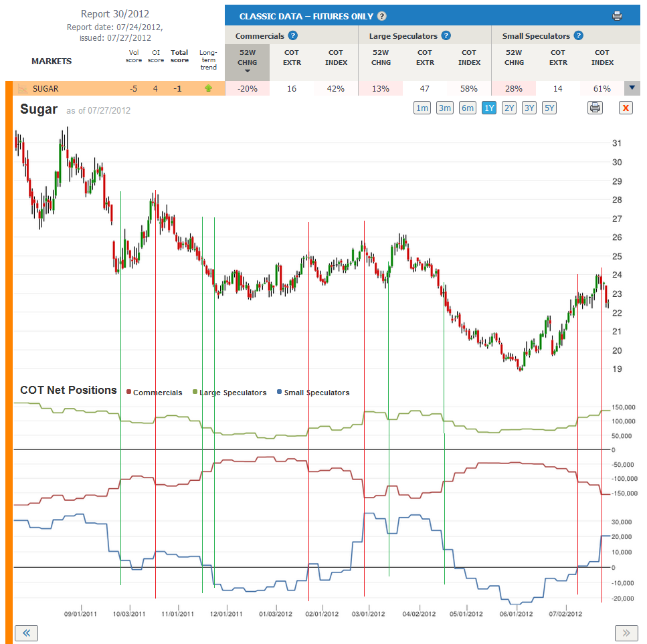Image resolution: width=647 pixels, height=644 pixels.
Task: Click the help icon next to Classic Data header
Action: tap(382, 16)
